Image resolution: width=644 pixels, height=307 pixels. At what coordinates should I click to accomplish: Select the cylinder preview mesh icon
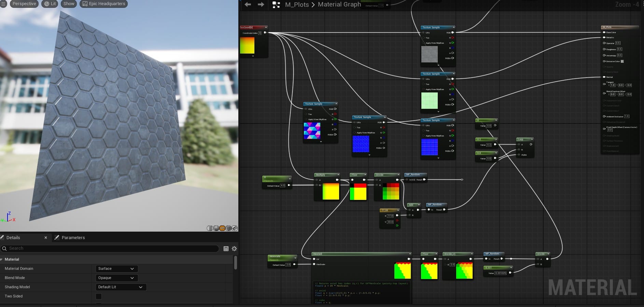pyautogui.click(x=210, y=228)
